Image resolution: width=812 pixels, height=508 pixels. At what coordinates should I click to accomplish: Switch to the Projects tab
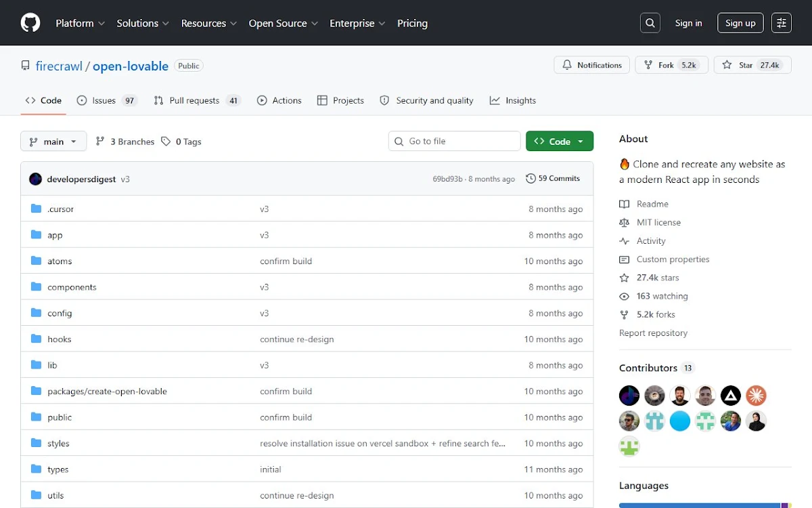click(340, 100)
